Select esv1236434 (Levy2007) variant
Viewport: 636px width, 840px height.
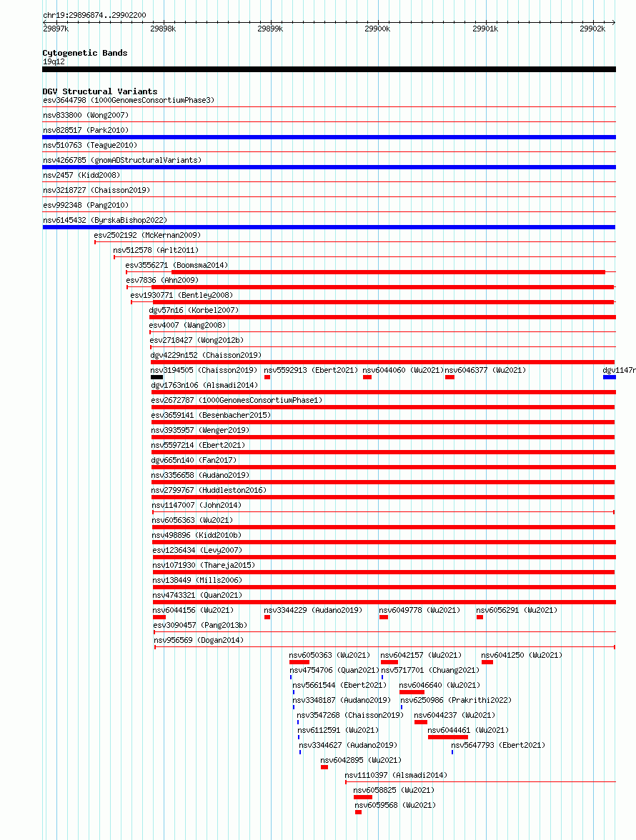pos(197,550)
